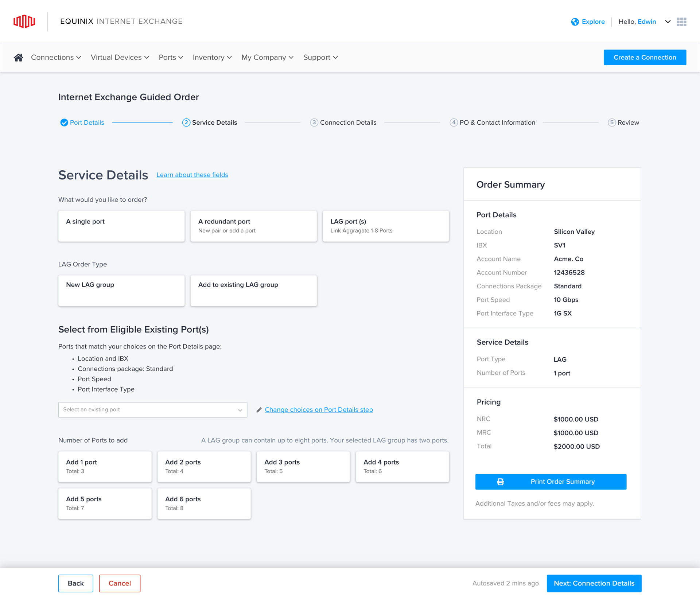This screenshot has height=599, width=700.
Task: Click the Account Number 12436528 value
Action: (x=569, y=273)
